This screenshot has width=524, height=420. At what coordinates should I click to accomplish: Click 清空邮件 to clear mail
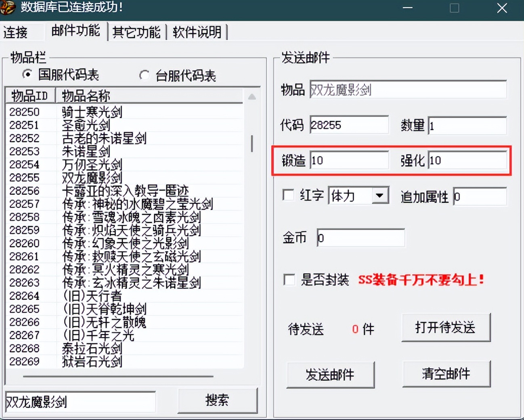tap(446, 374)
